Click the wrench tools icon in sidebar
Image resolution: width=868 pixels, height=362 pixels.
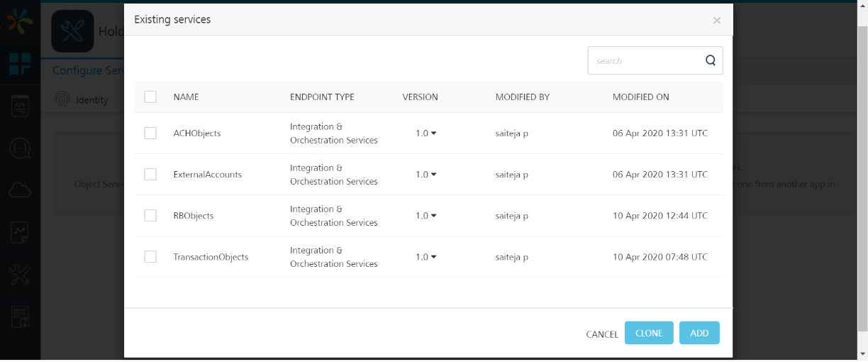pos(20,275)
